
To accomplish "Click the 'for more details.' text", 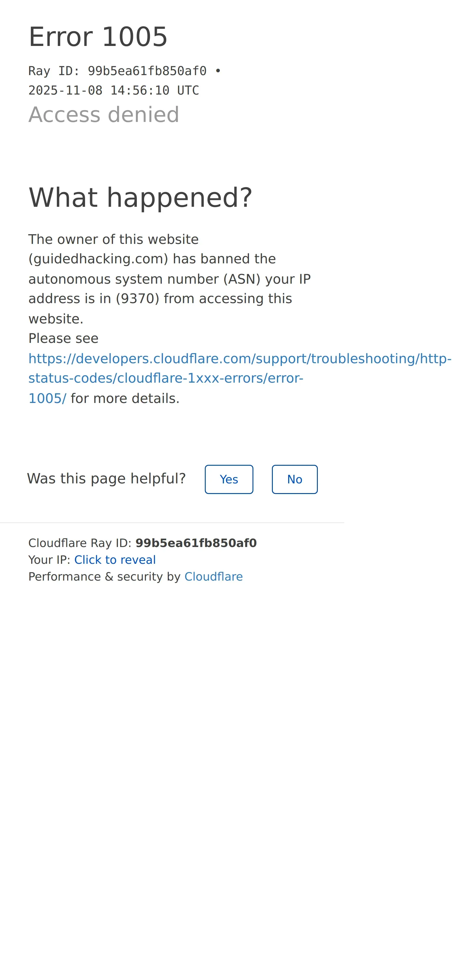I will [x=125, y=398].
